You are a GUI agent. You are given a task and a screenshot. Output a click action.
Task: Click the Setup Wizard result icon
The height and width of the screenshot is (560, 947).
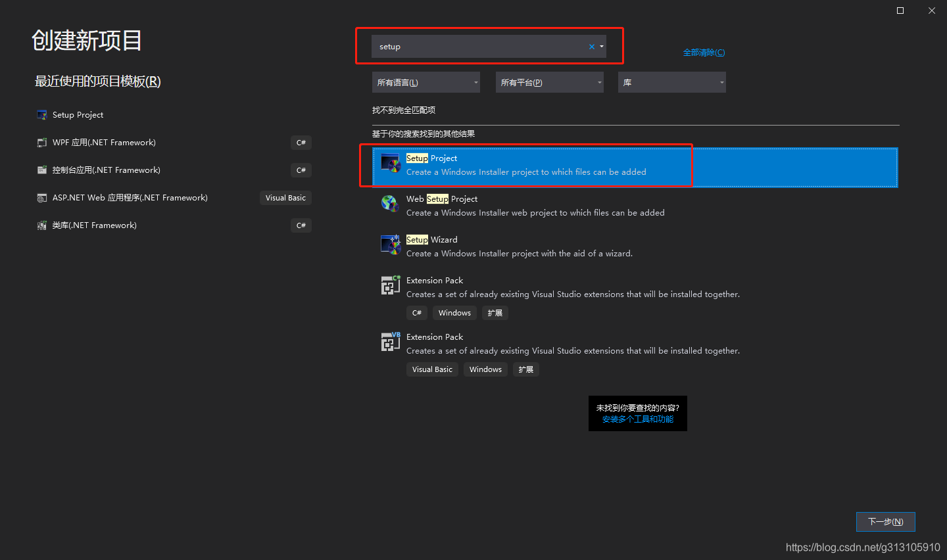(391, 245)
